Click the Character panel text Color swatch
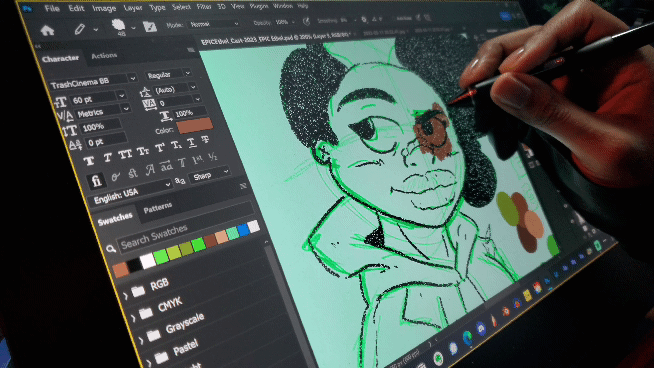654x368 pixels. pos(195,125)
